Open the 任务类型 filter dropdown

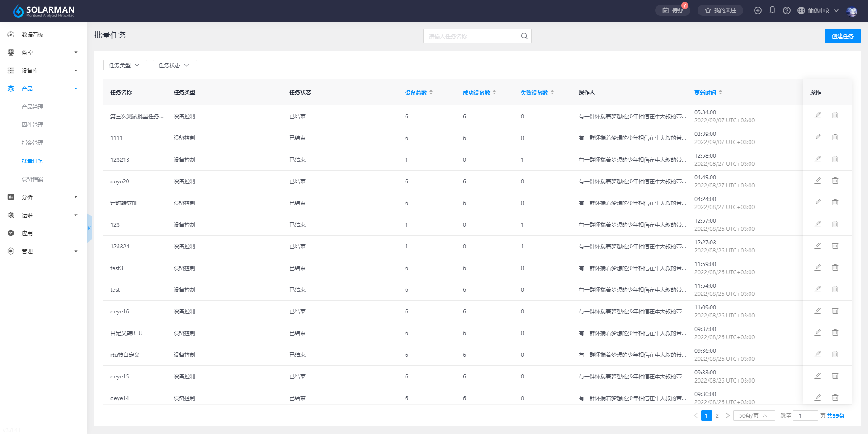click(x=125, y=65)
